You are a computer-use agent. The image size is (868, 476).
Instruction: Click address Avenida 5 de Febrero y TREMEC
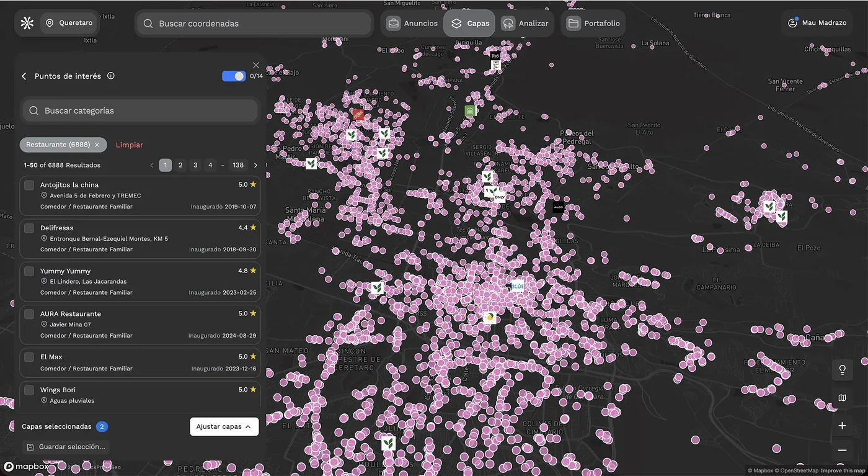(x=95, y=195)
